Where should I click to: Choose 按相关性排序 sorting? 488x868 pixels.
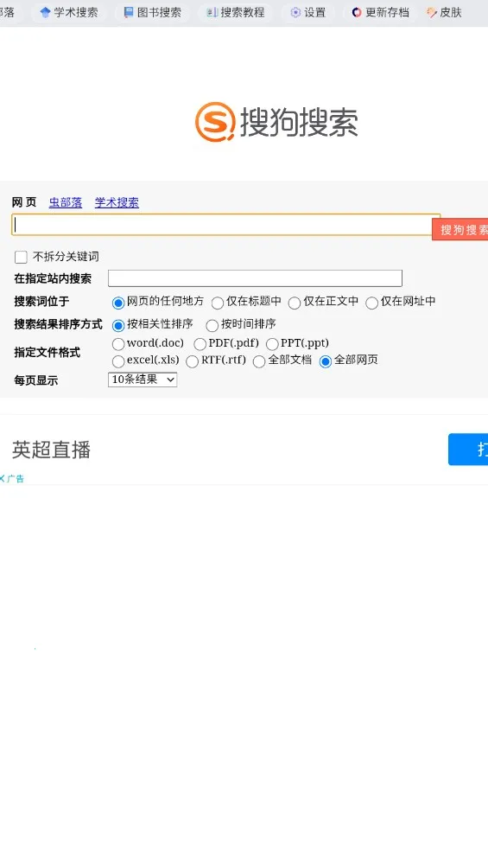click(x=117, y=325)
